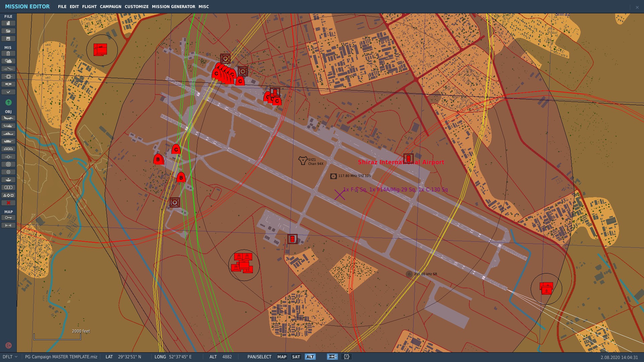
Task: Toggle the ALT map mode
Action: [310, 357]
